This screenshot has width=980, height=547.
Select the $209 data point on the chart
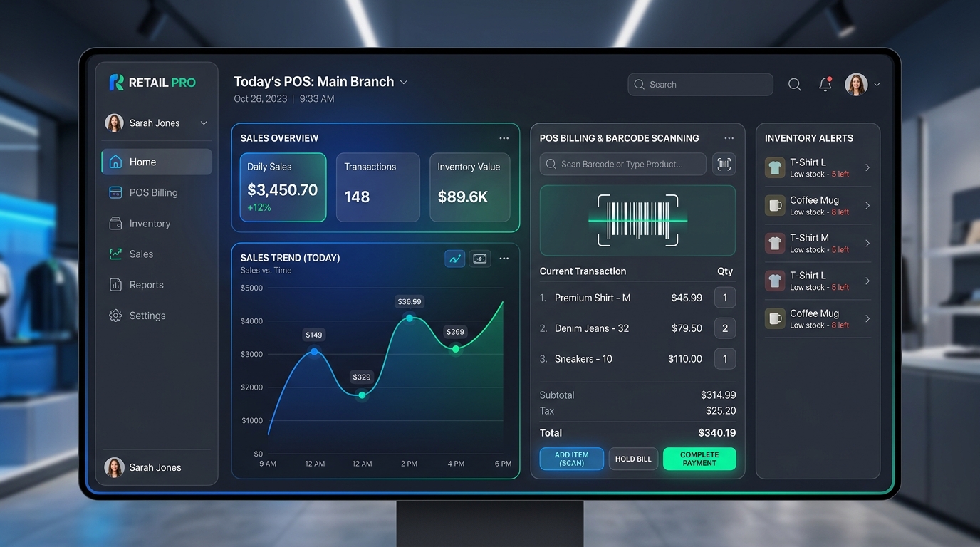pos(456,349)
